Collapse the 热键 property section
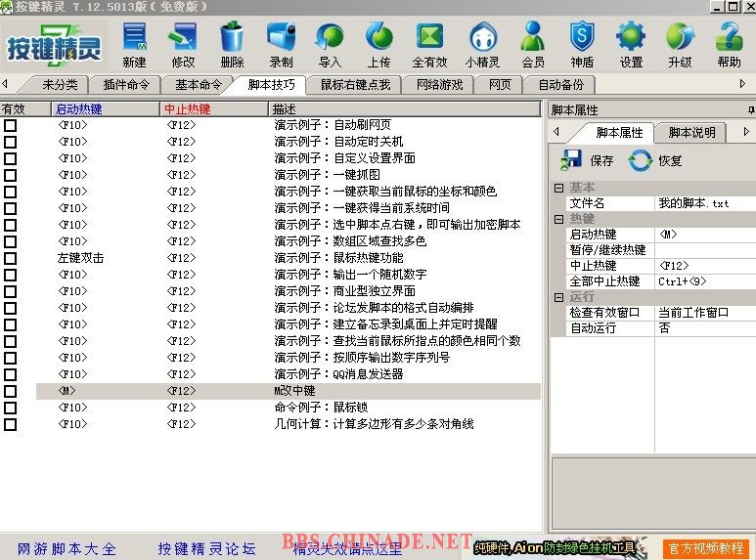The width and height of the screenshot is (756, 560). pyautogui.click(x=558, y=219)
